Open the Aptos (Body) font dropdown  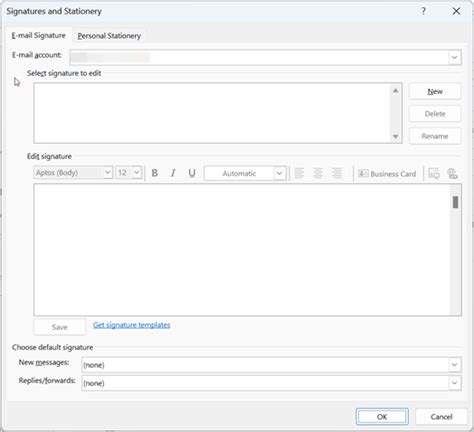point(107,172)
